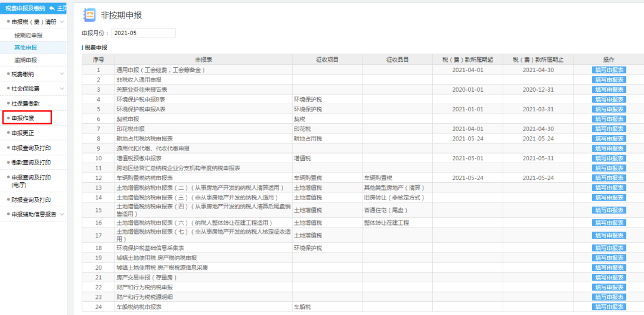Click 填写申报表 for 通用申报(工会经费)
The image size is (644, 315).
point(609,70)
